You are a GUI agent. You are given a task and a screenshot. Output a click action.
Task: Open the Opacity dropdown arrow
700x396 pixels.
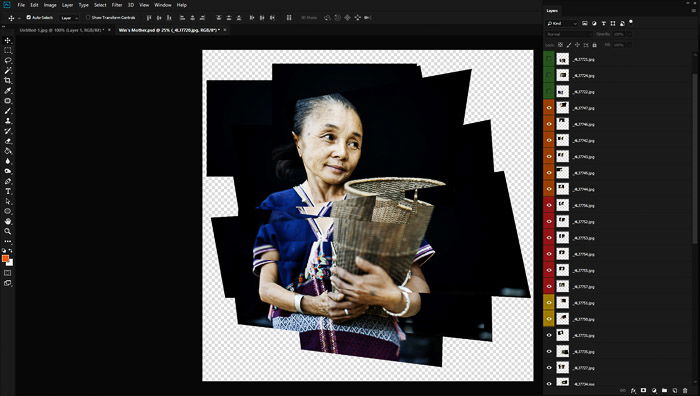[629, 34]
